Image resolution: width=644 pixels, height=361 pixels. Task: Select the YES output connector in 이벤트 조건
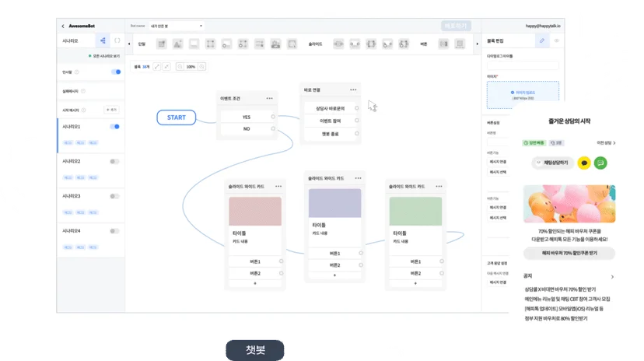pyautogui.click(x=273, y=117)
